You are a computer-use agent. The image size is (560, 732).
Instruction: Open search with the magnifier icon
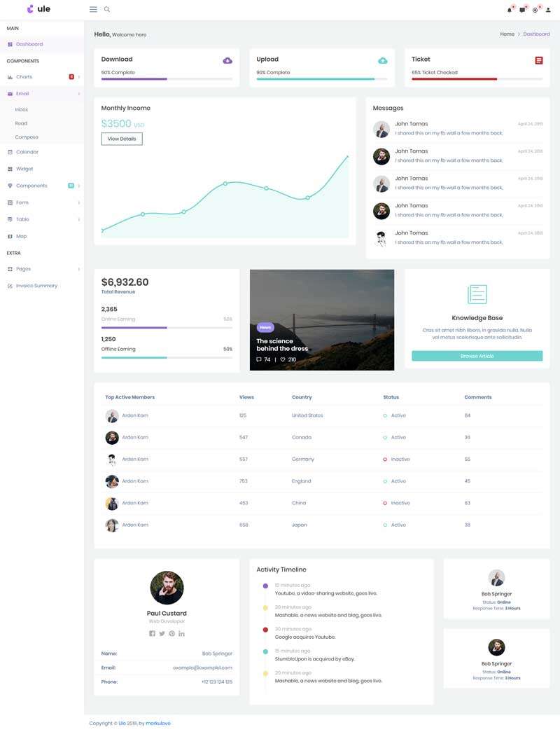tap(107, 9)
